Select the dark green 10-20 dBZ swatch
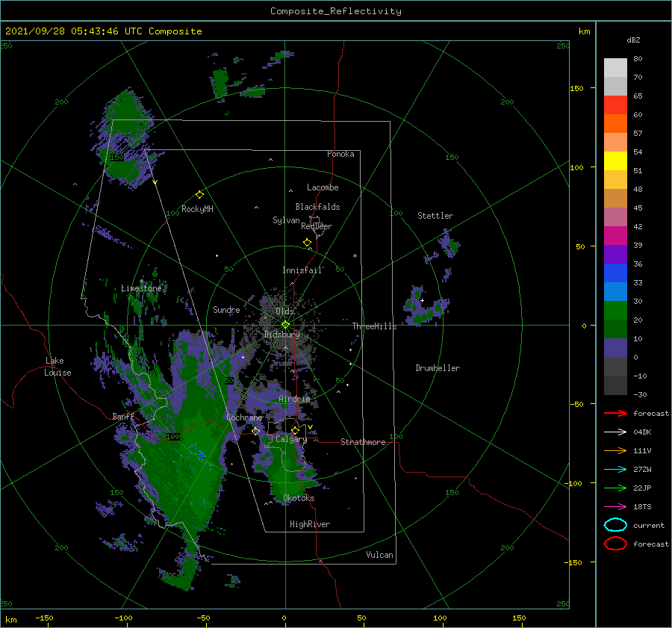Image resolution: width=672 pixels, height=628 pixels. point(615,329)
